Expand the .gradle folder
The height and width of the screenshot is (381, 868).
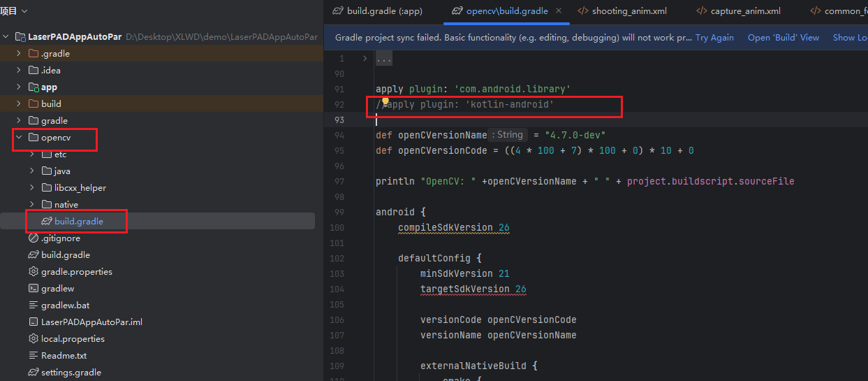pyautogui.click(x=20, y=53)
